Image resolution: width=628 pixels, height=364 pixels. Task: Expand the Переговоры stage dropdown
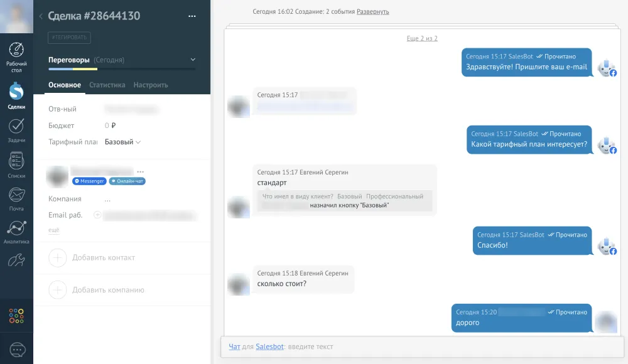point(193,60)
